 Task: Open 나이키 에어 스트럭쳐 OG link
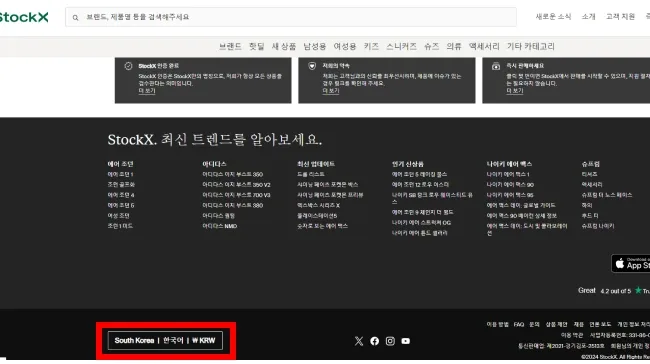point(421,223)
